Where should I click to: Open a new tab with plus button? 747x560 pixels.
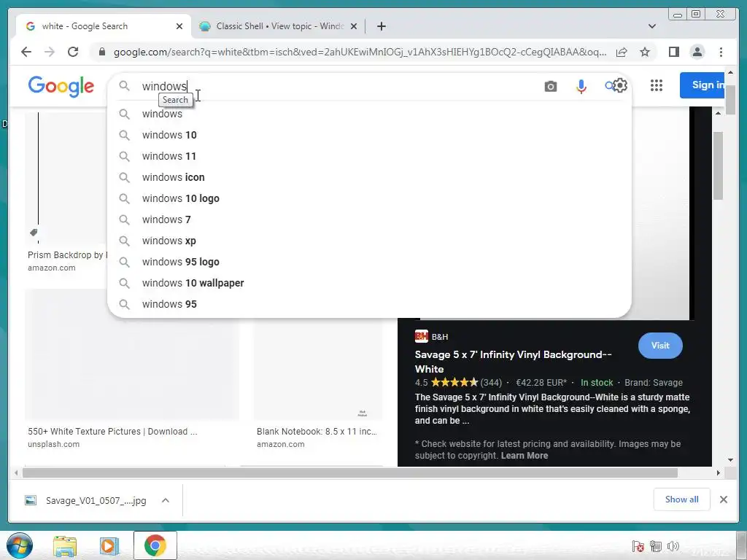[381, 26]
